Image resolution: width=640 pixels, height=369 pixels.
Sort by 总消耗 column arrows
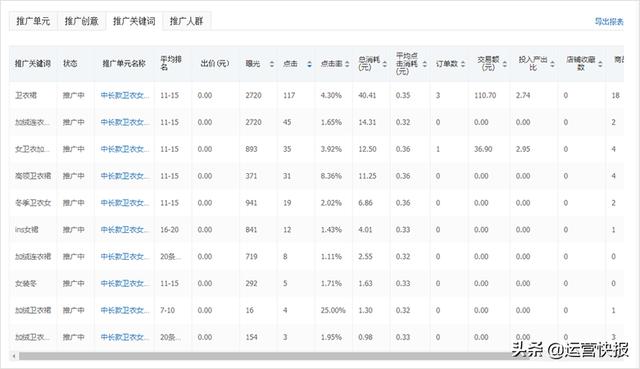pyautogui.click(x=384, y=64)
